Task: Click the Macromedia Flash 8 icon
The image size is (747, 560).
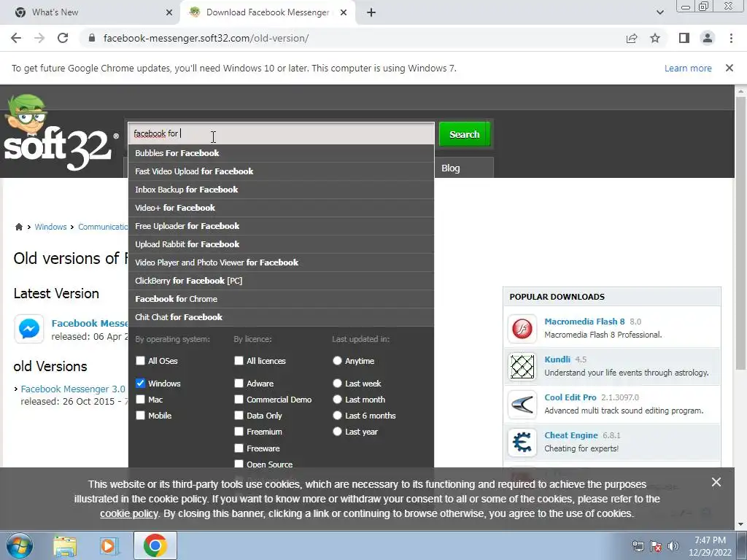Action: pos(522,329)
